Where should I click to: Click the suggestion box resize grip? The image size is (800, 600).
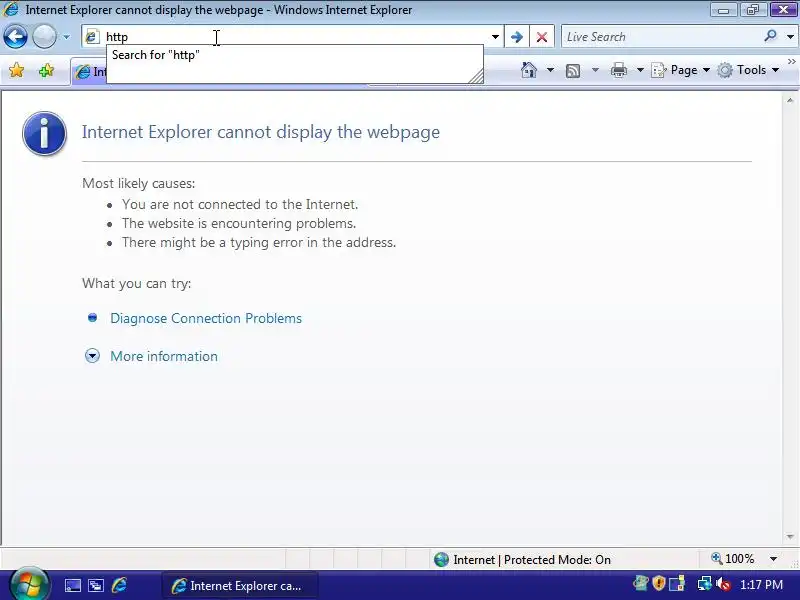click(476, 77)
